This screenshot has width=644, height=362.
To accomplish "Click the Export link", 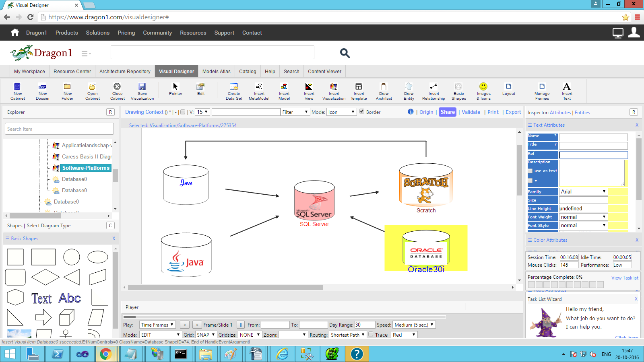I will click(513, 112).
